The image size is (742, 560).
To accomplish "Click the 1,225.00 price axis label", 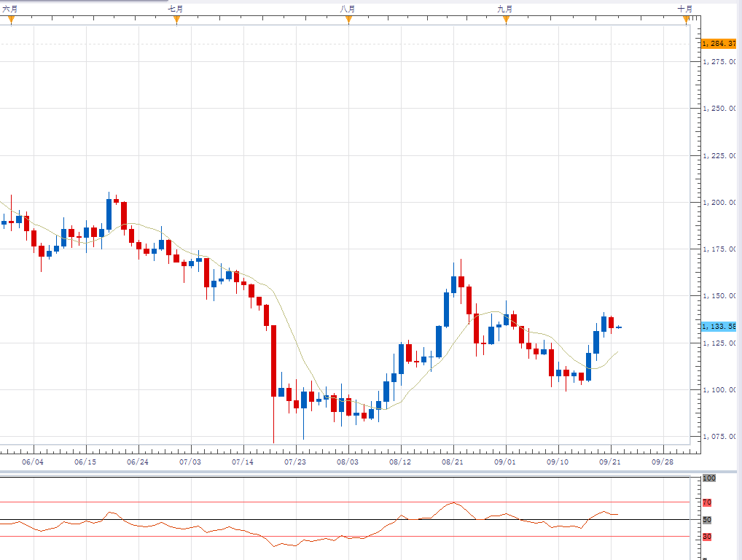I will click(719, 155).
